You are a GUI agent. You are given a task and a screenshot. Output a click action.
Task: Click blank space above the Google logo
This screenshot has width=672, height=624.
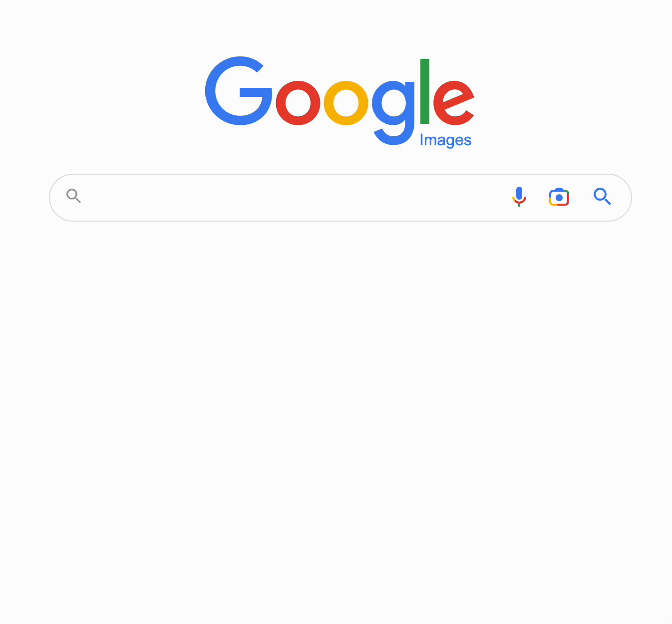[336, 25]
